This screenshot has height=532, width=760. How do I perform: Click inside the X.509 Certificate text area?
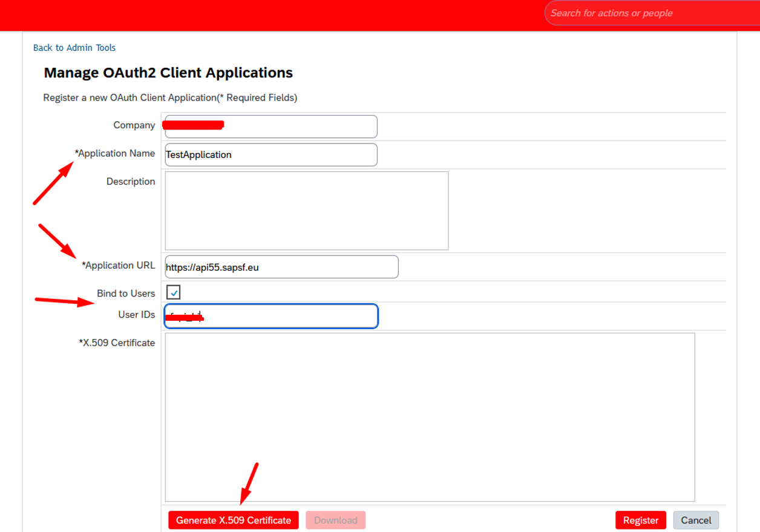430,417
